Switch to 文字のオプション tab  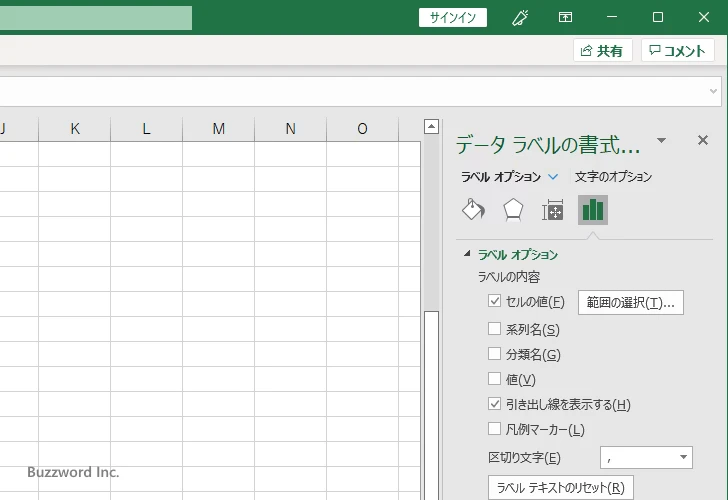click(613, 177)
